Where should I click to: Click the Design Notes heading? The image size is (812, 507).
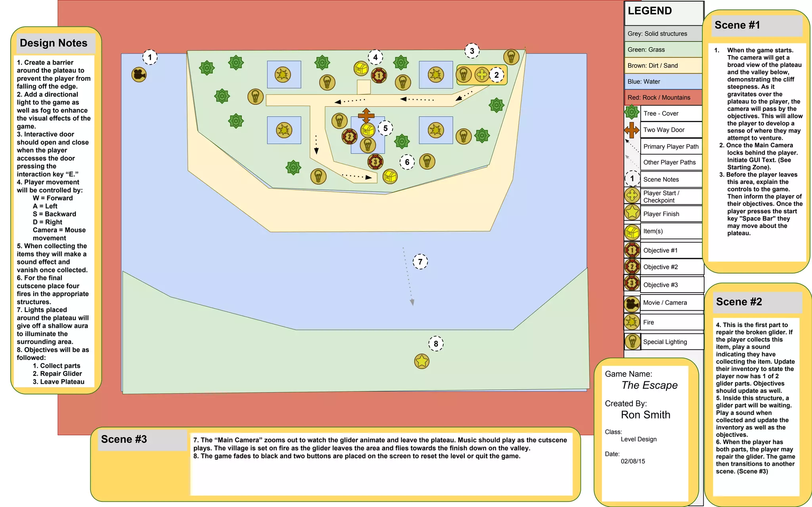(54, 43)
